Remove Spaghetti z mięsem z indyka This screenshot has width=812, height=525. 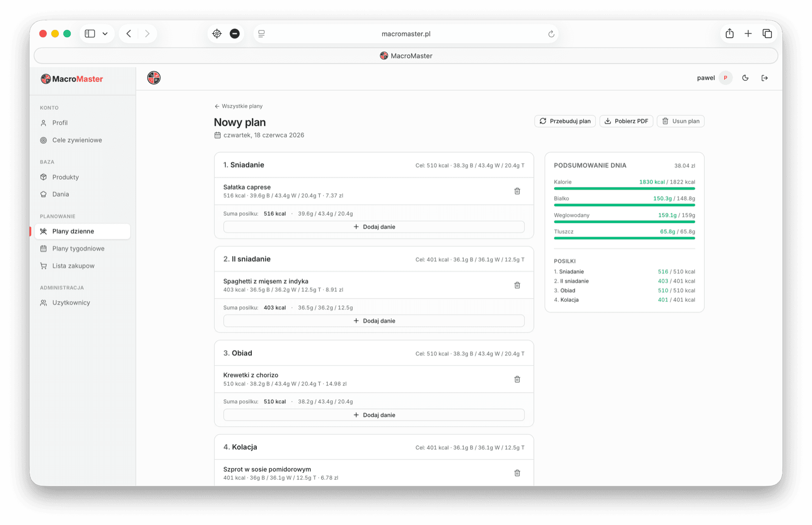click(517, 285)
